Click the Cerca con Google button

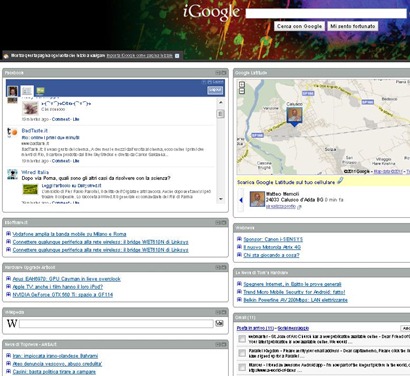click(299, 26)
